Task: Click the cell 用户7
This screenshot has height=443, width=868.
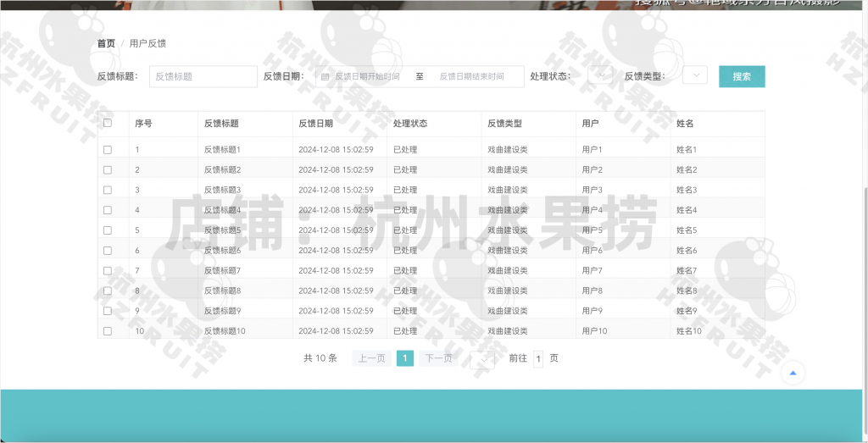Action: 593,270
